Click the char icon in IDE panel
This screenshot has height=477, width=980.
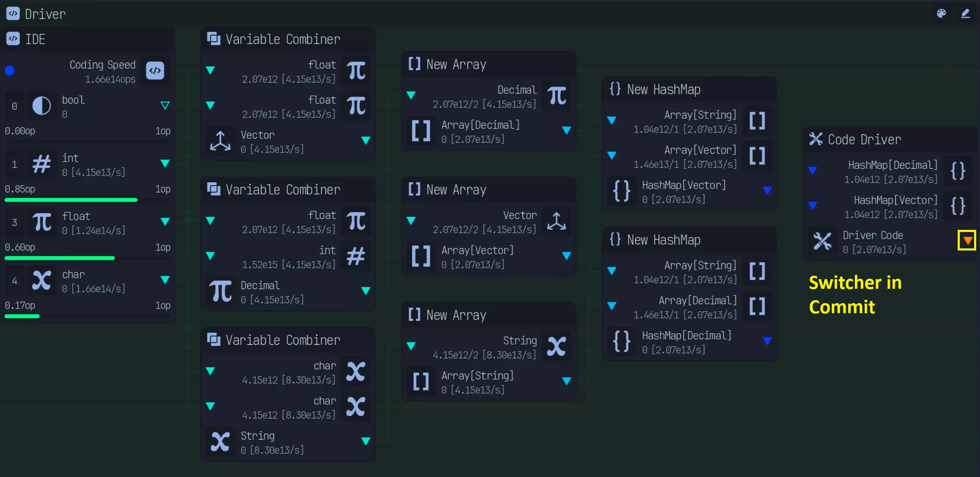pyautogui.click(x=42, y=280)
